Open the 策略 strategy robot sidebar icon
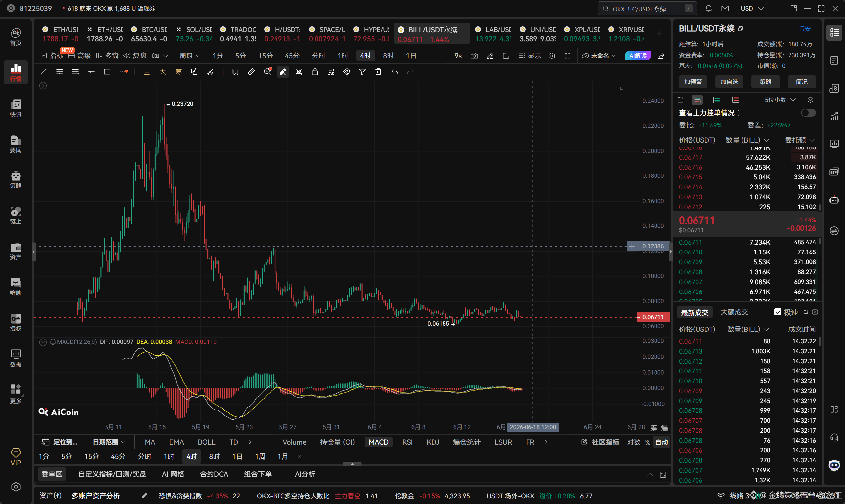Screen dimensions: 845x504 16,179
